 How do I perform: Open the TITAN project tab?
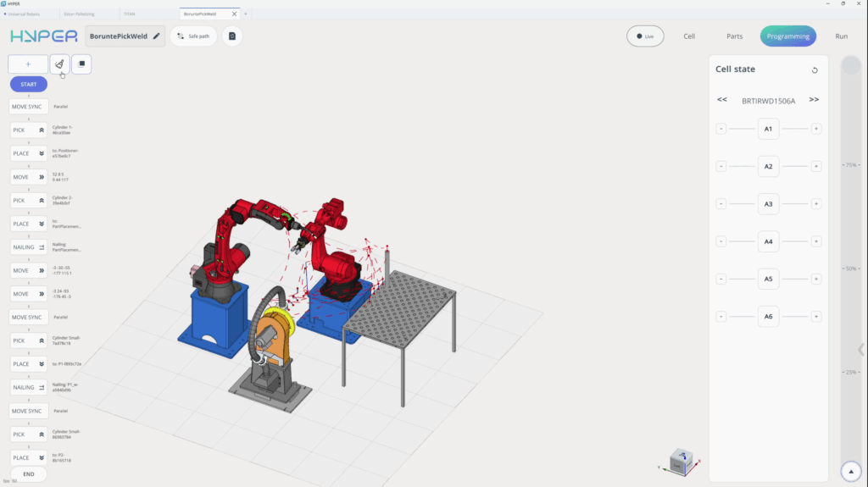tap(130, 14)
